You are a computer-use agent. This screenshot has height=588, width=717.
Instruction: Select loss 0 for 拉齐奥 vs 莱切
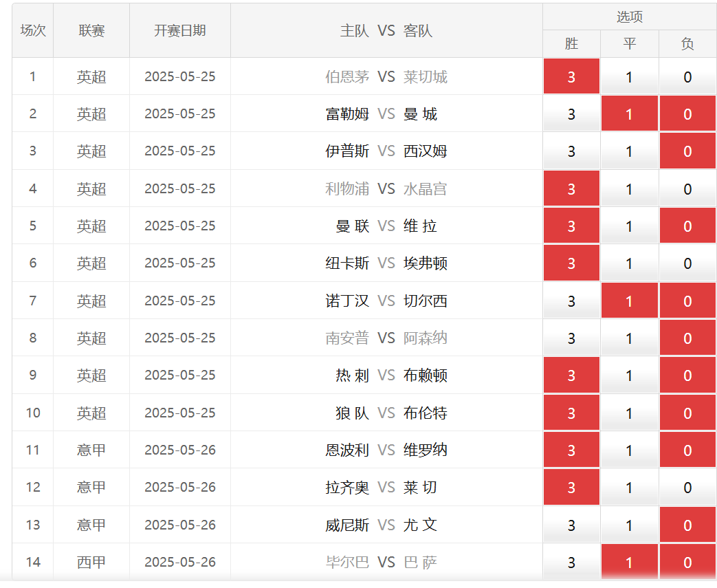tap(687, 488)
